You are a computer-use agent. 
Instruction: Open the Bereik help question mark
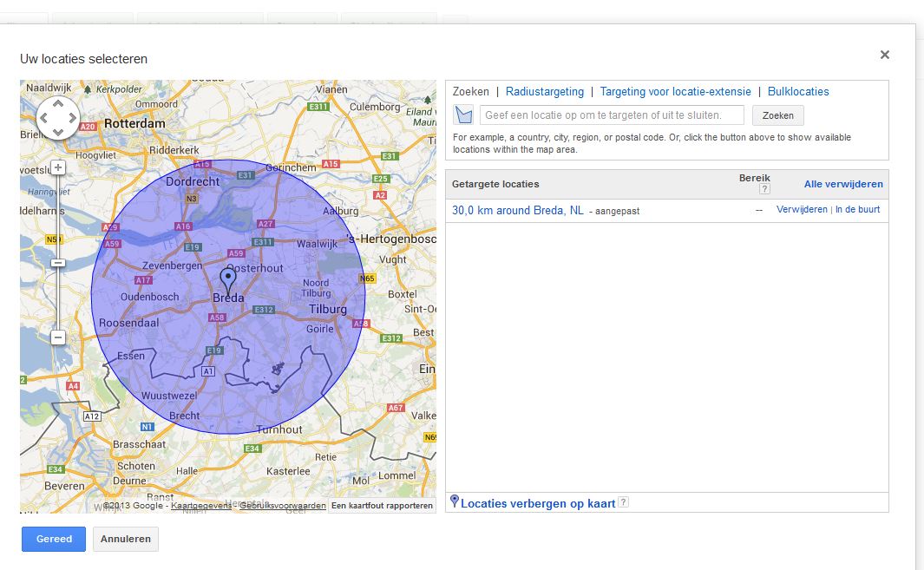click(x=764, y=189)
